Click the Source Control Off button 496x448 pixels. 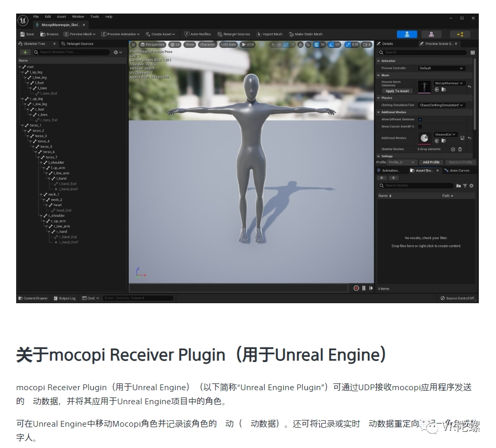pos(457,298)
